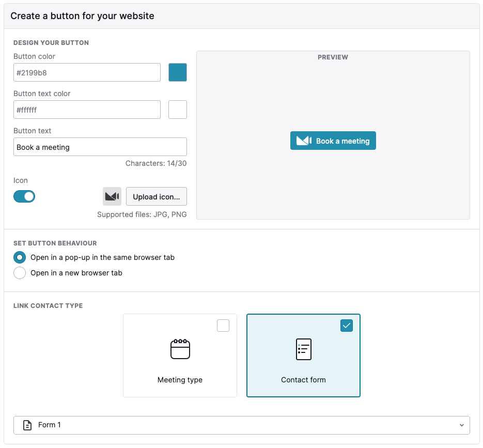Check the Meeting type checkbox
This screenshot has width=483, height=448.
point(223,326)
